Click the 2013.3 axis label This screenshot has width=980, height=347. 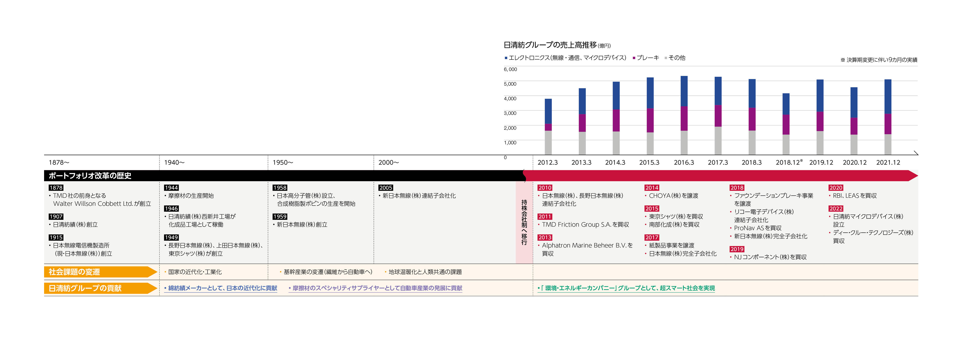(x=581, y=162)
